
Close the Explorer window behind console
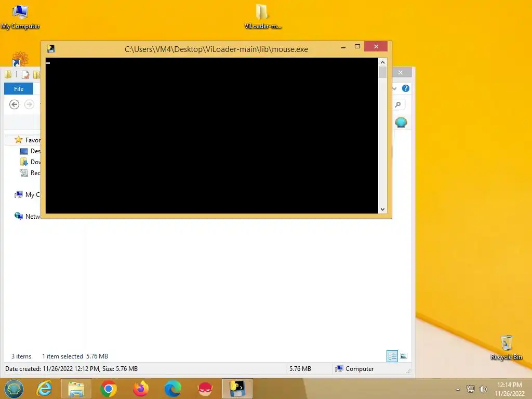[x=401, y=72]
